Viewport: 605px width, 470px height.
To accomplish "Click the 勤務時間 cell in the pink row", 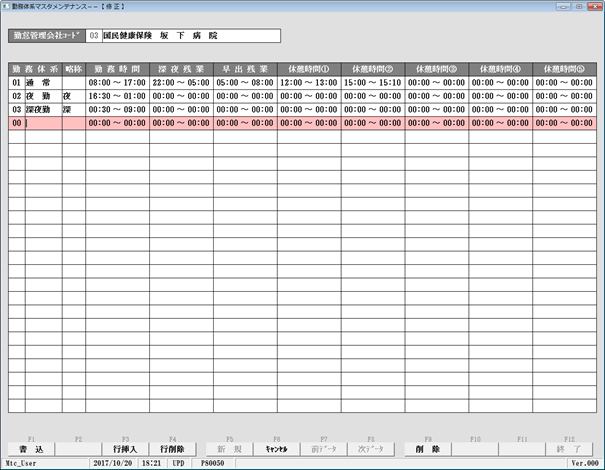I will (x=117, y=123).
